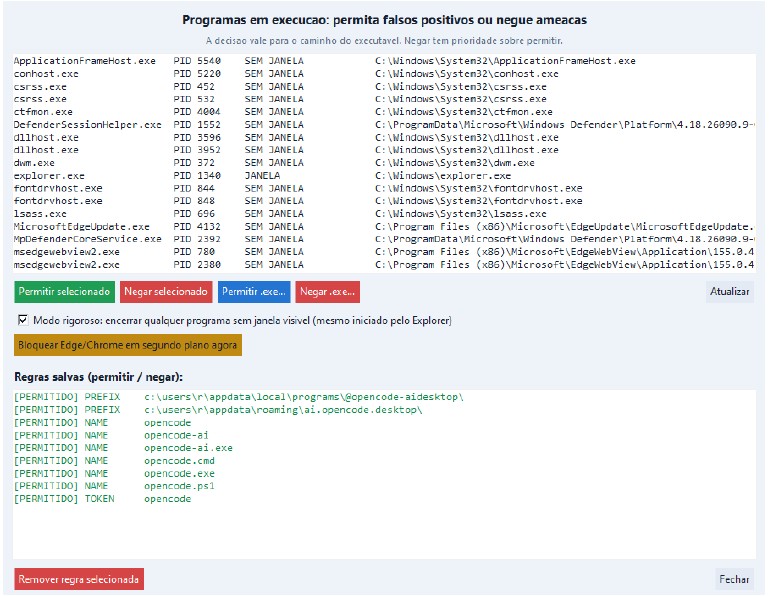This screenshot has height=596, width=770.
Task: Select the ApplicationFrameHost.exe PID 5540 row
Action: [x=384, y=61]
